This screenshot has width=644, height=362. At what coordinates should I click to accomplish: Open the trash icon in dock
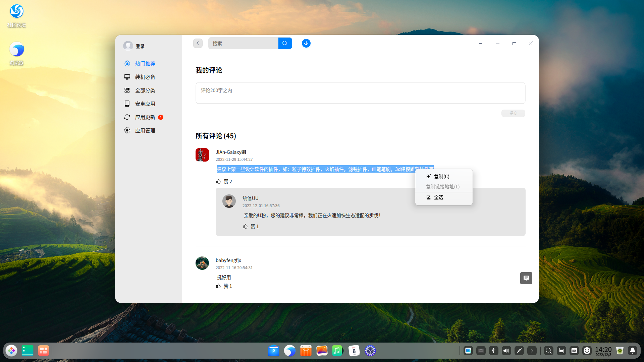coord(620,351)
